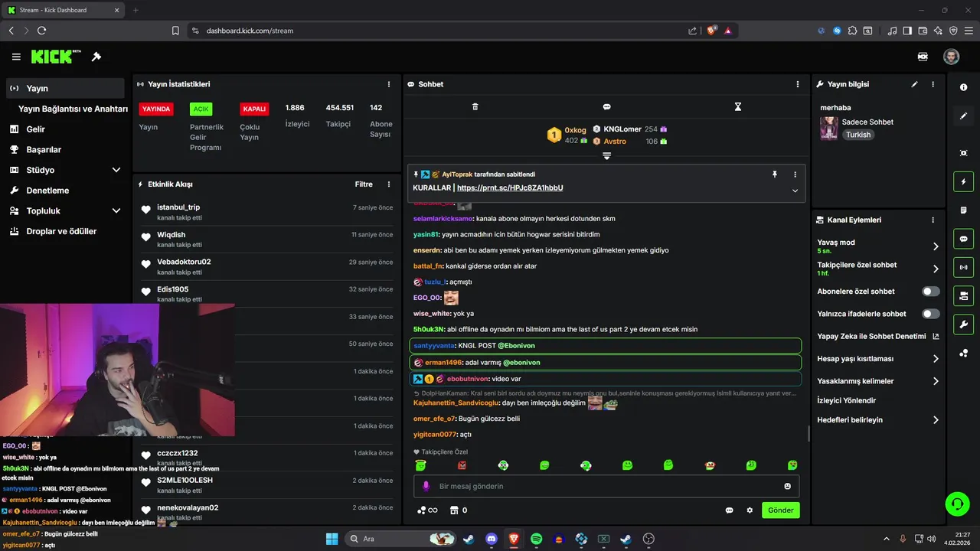Click the info icon in right sidebar
The width and height of the screenshot is (980, 551).
[x=963, y=87]
